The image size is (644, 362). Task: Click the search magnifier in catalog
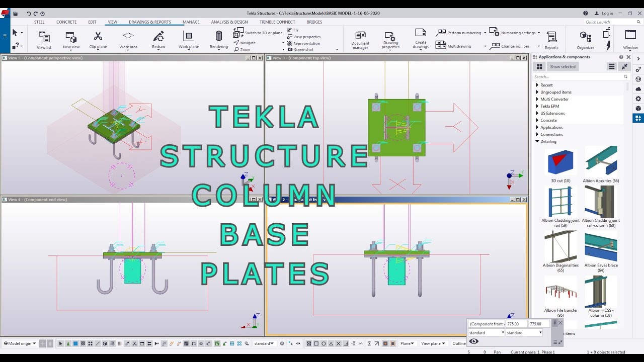coord(625,77)
